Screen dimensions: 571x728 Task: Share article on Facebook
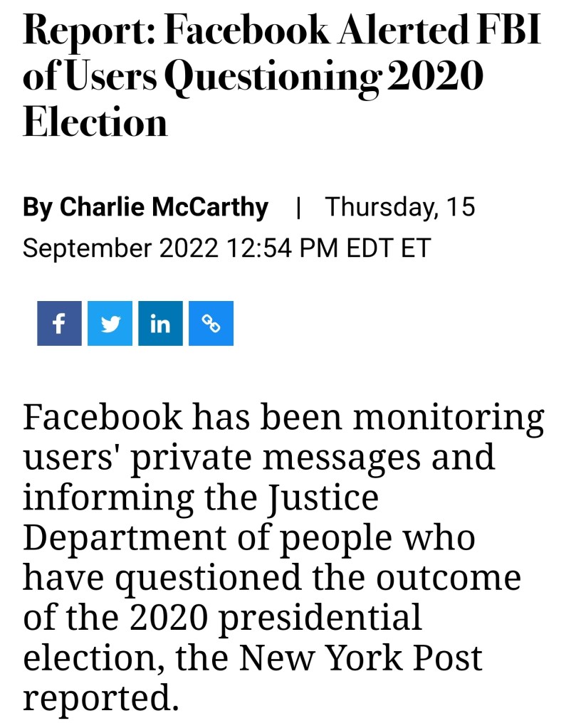tap(59, 324)
